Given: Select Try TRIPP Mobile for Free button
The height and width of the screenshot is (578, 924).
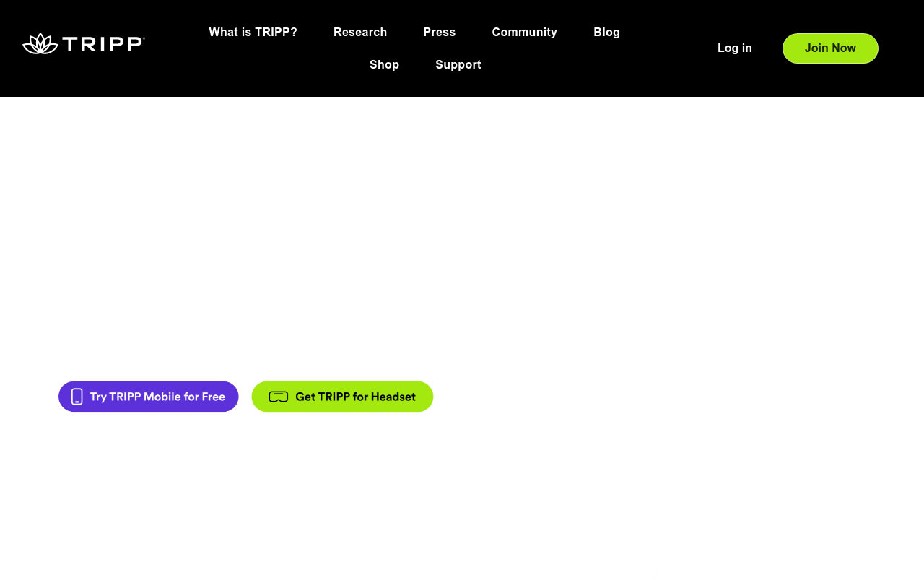Looking at the screenshot, I should (x=149, y=397).
